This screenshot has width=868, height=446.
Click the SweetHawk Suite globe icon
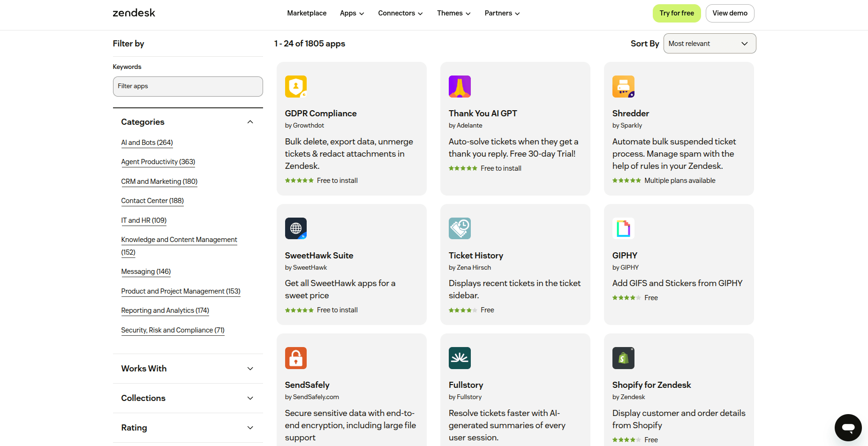point(296,228)
